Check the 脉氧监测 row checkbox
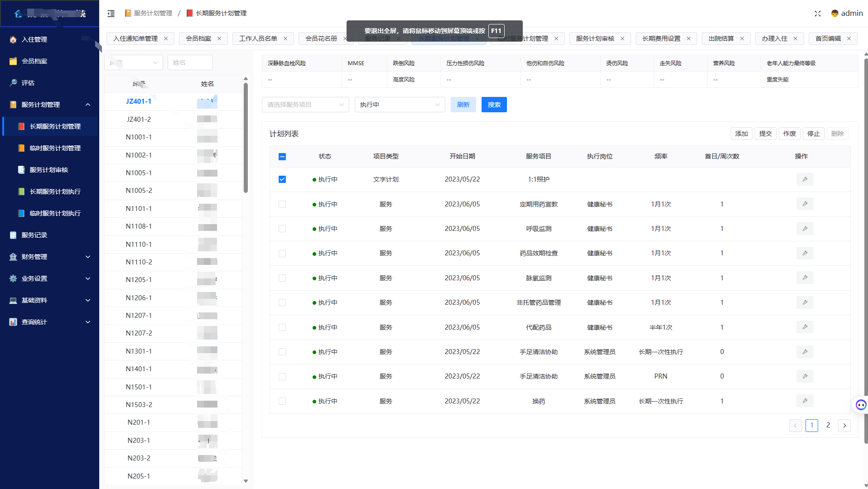Image resolution: width=868 pixels, height=489 pixels. coord(282,278)
